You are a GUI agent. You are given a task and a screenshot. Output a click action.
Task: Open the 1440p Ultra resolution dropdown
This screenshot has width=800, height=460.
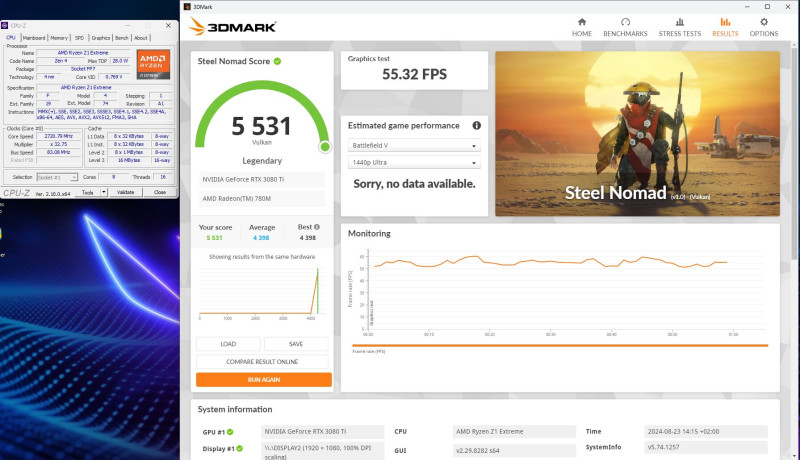(414, 162)
